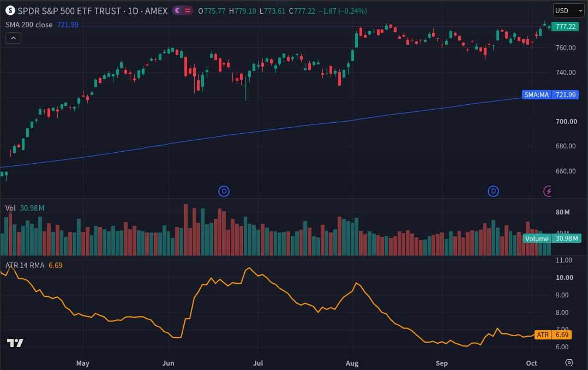Click the SPDR S&P 500 ETF TRUST title

[x=69, y=11]
